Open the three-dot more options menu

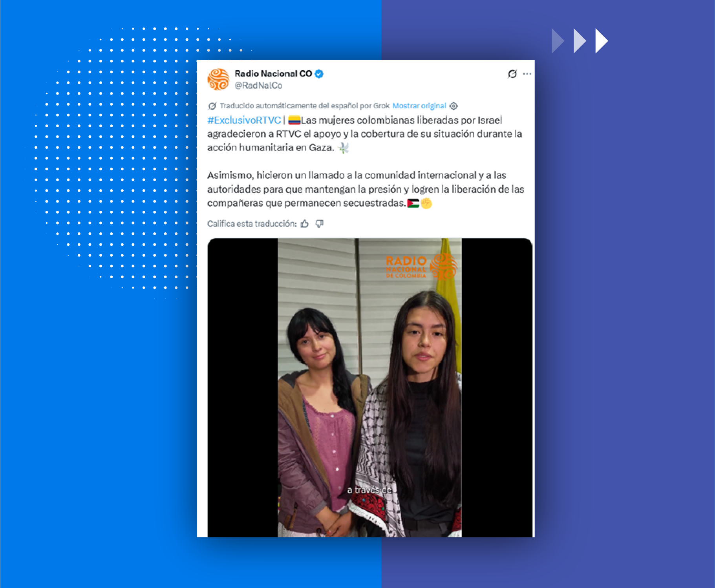pos(527,74)
